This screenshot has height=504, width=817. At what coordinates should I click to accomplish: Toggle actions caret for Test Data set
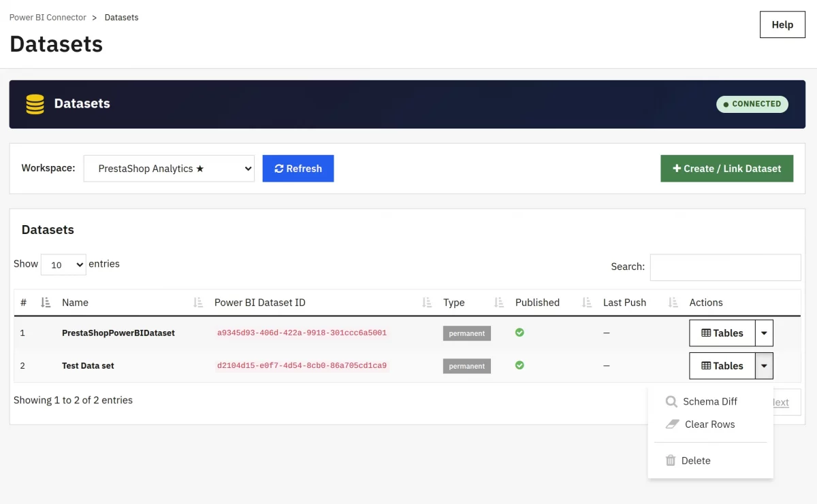[764, 366]
